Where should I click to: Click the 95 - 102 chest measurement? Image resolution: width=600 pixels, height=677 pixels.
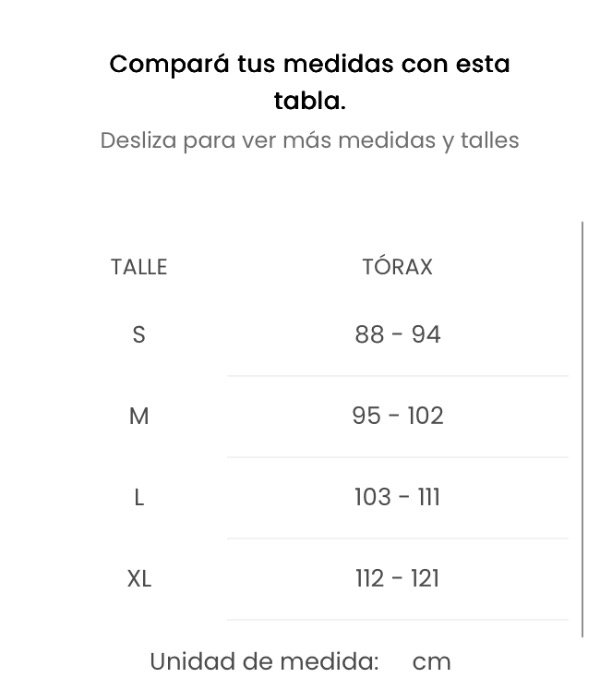tap(398, 416)
